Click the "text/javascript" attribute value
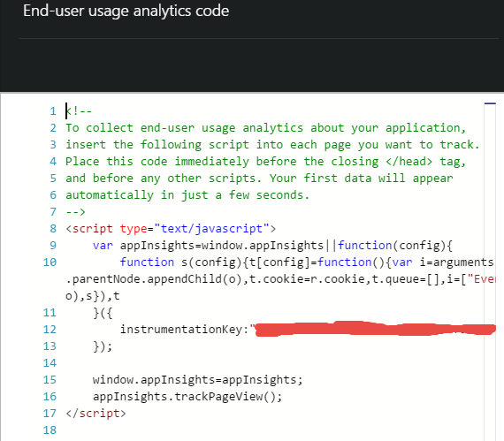This screenshot has width=504, height=441. click(211, 229)
